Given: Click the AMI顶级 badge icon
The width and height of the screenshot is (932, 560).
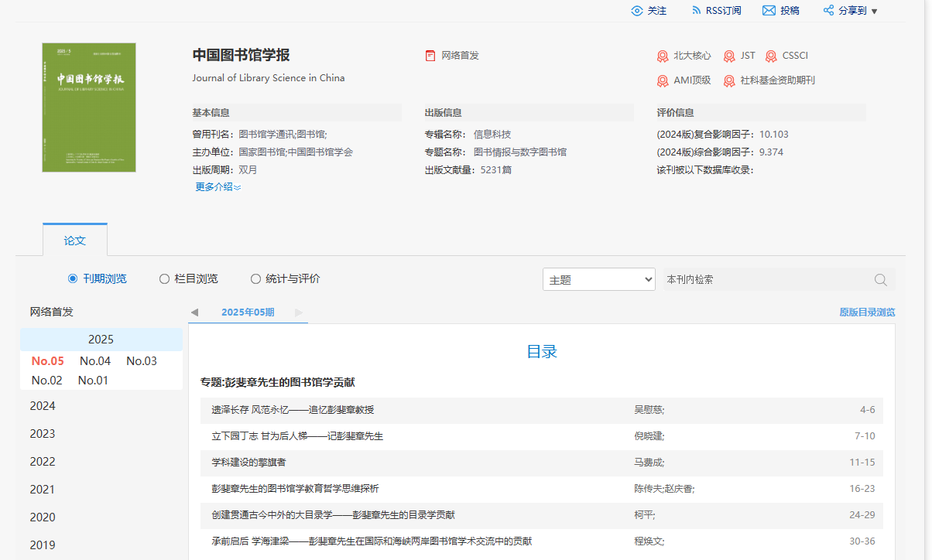Looking at the screenshot, I should pyautogui.click(x=663, y=80).
